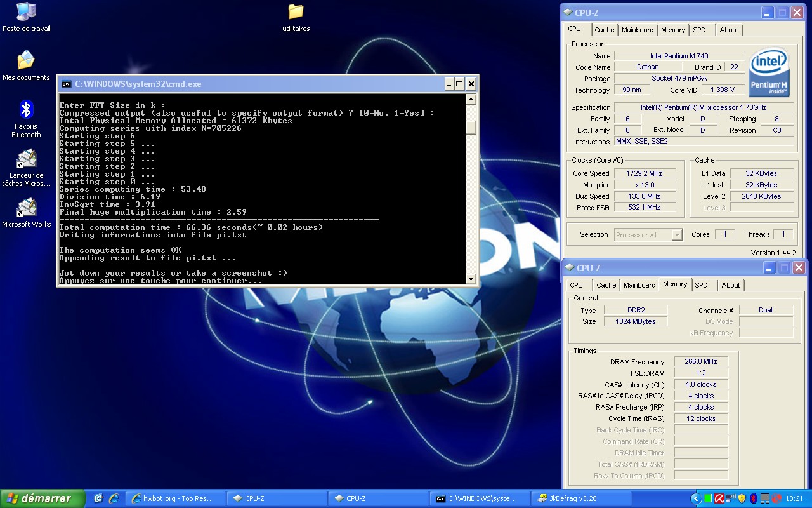Click cmd window scrollbar up arrow
The image size is (812, 508).
(x=471, y=100)
